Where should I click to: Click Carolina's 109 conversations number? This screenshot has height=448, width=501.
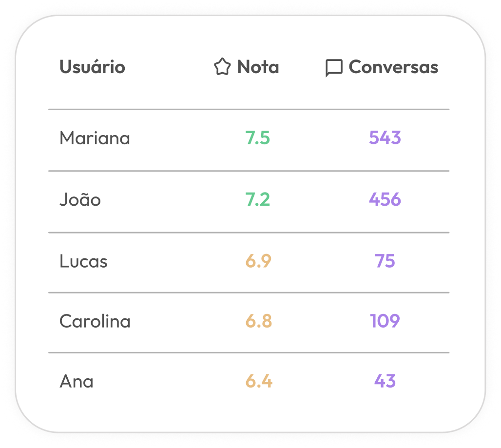click(x=385, y=321)
